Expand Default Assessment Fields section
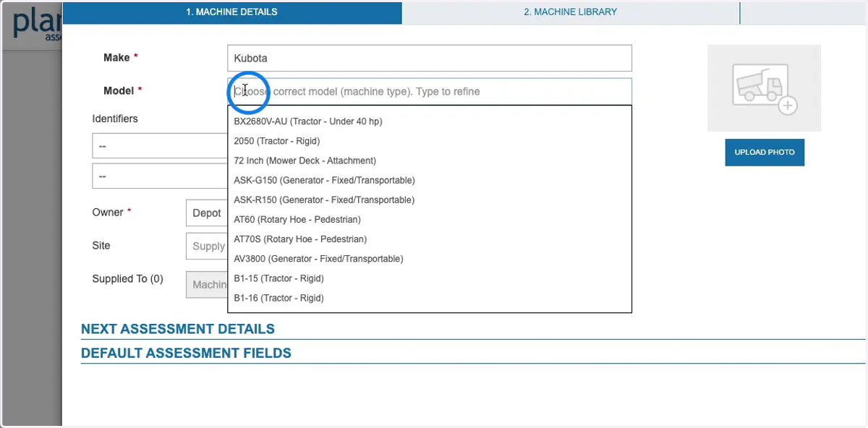The height and width of the screenshot is (428, 868). (x=186, y=354)
